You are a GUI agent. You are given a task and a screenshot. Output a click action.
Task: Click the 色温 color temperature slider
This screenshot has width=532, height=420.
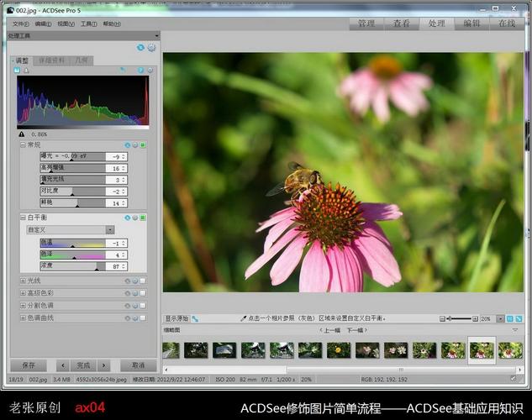tap(73, 243)
